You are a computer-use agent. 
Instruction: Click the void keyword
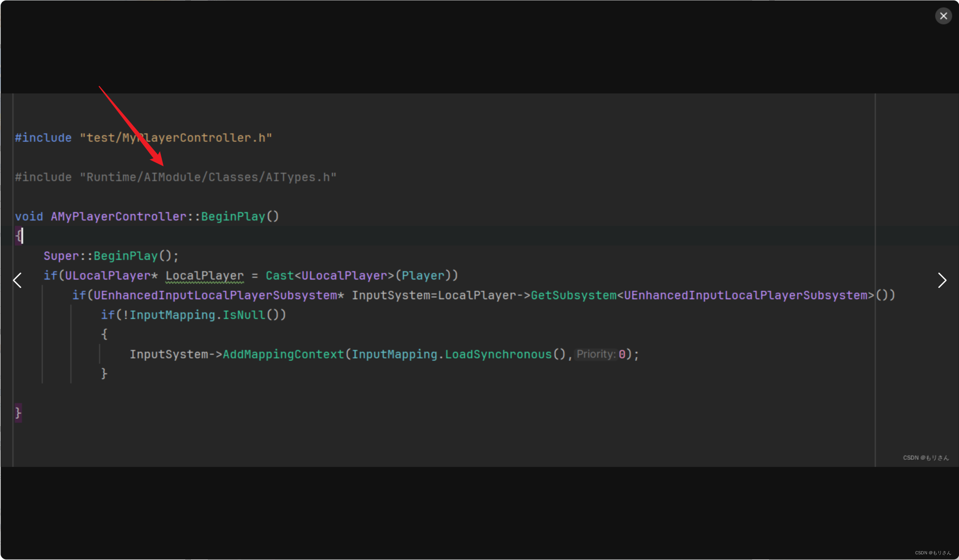[x=29, y=217]
